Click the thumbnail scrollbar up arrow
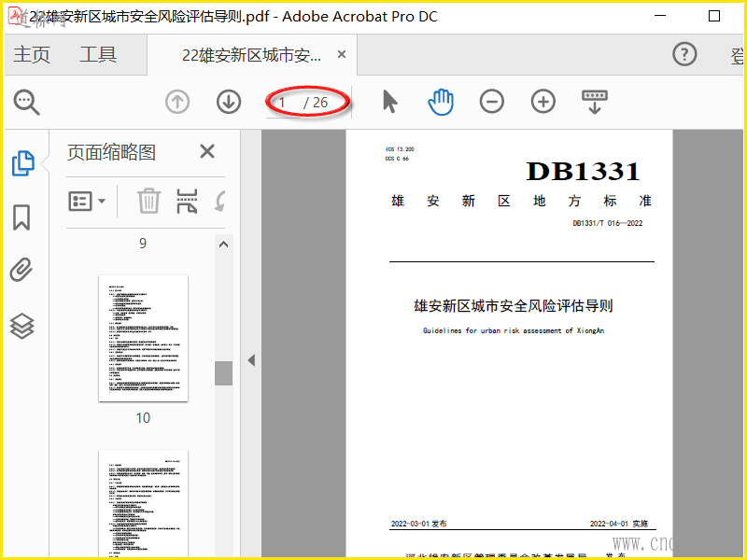This screenshot has width=747, height=560. click(223, 245)
